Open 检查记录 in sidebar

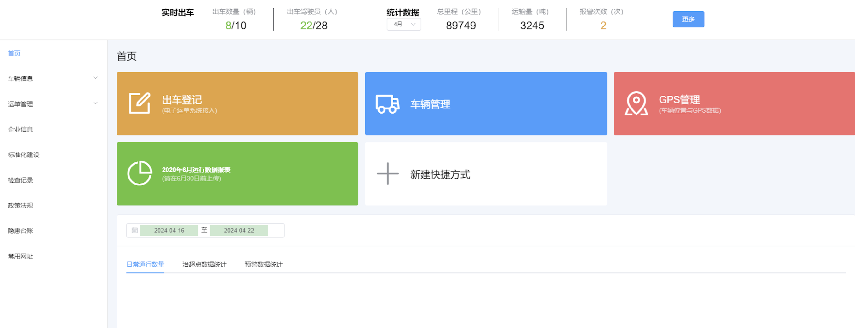pyautogui.click(x=20, y=180)
